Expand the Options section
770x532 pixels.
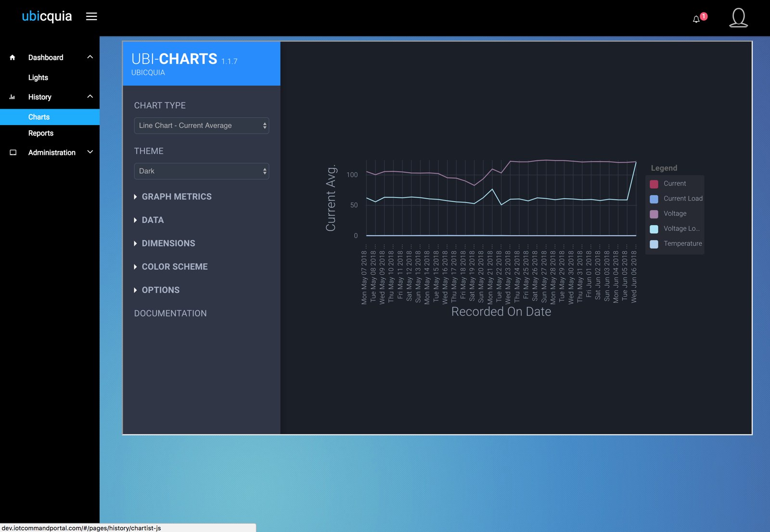(x=157, y=290)
